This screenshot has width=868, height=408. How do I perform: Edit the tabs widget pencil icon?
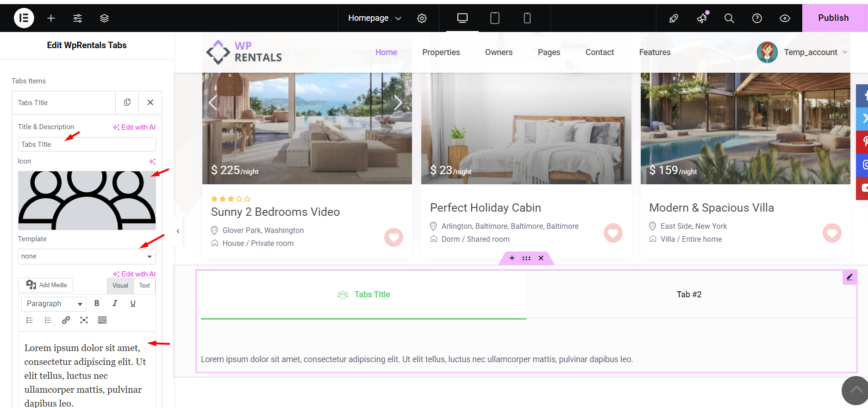click(x=850, y=277)
